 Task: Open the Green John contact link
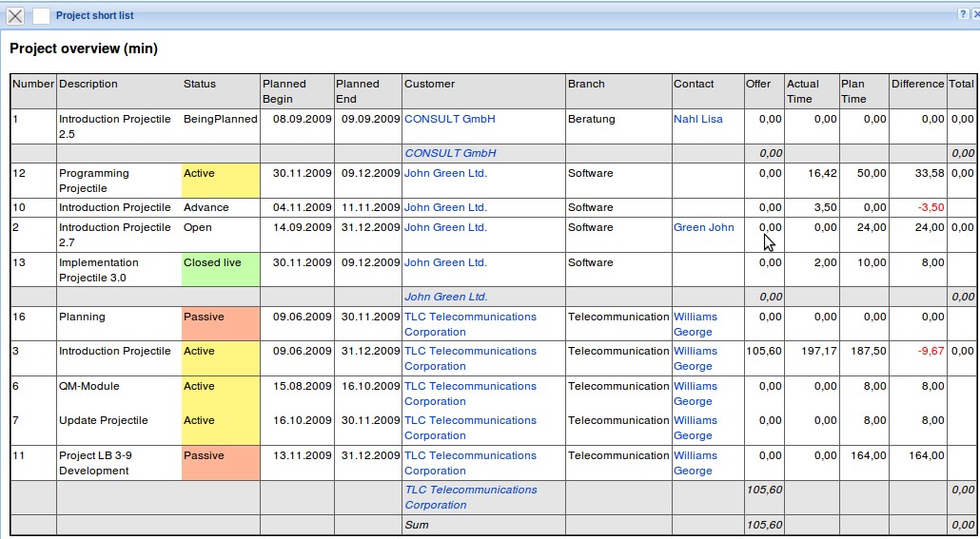pos(703,228)
